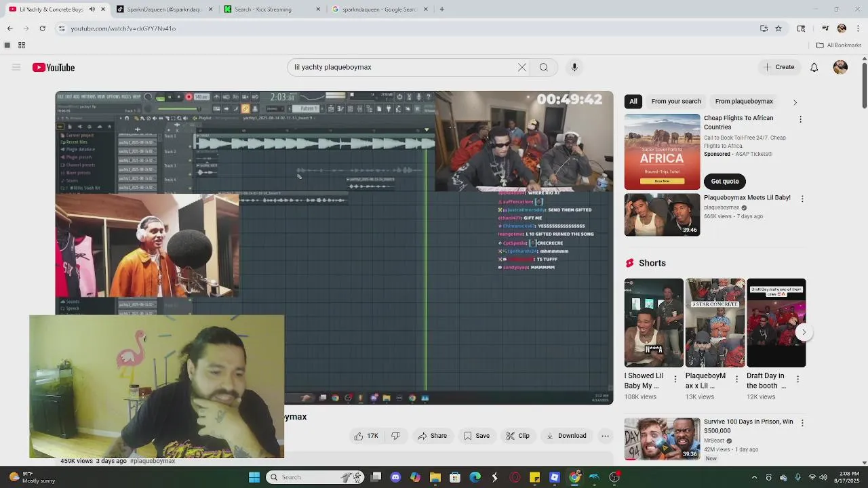Show hidden system tray icons
Image resolution: width=868 pixels, height=488 pixels.
coord(754,477)
